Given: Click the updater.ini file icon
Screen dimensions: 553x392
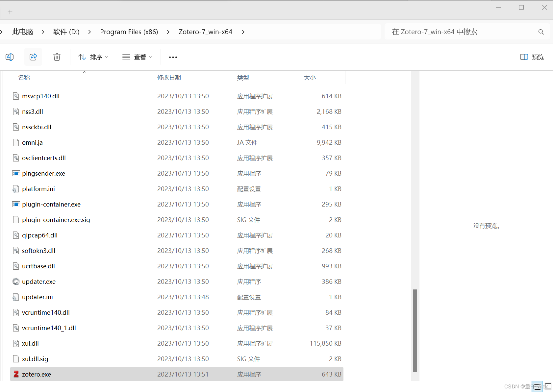Looking at the screenshot, I should (16, 297).
